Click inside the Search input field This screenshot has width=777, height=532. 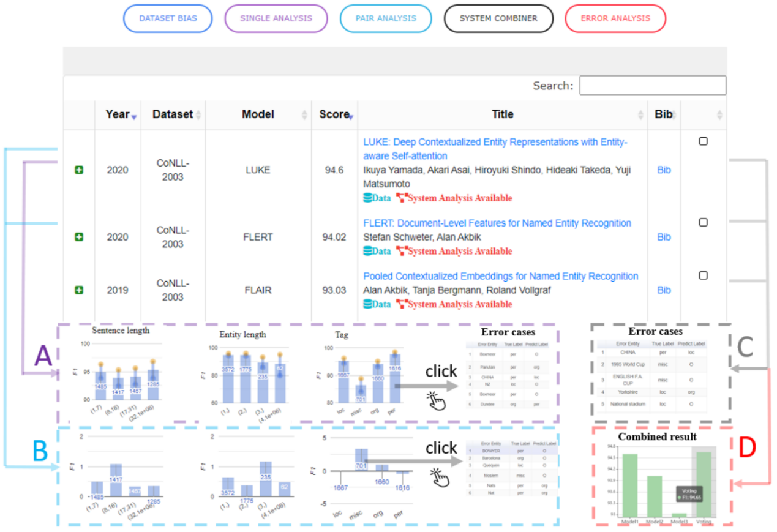pos(652,86)
